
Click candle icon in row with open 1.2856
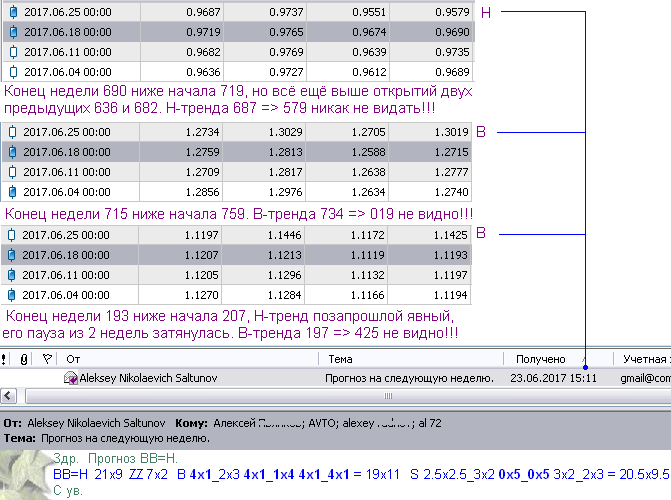tap(12, 192)
